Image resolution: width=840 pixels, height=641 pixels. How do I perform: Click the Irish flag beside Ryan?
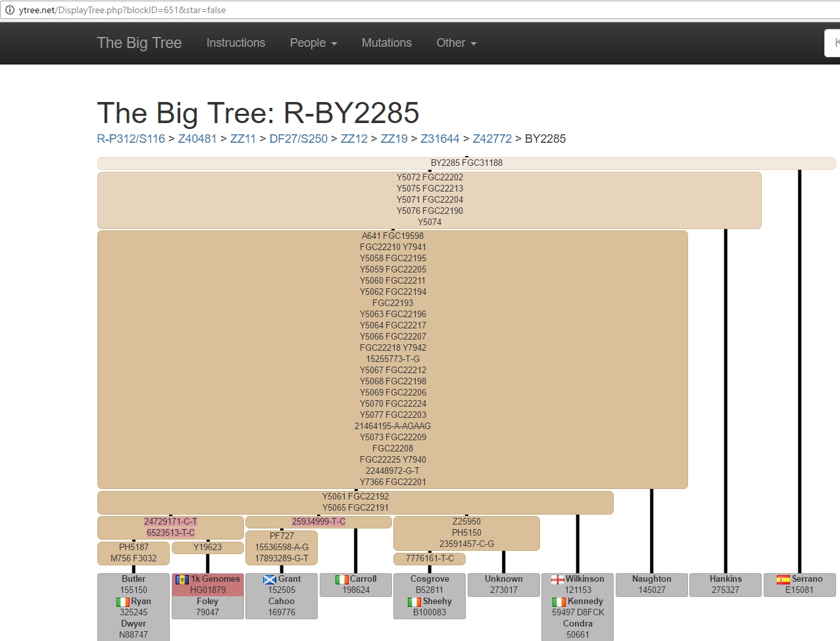point(122,602)
